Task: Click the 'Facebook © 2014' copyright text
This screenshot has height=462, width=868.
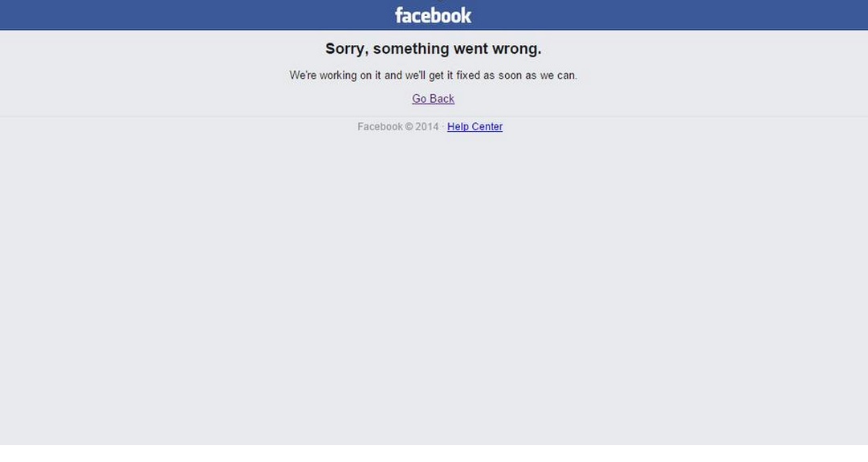Action: click(398, 126)
